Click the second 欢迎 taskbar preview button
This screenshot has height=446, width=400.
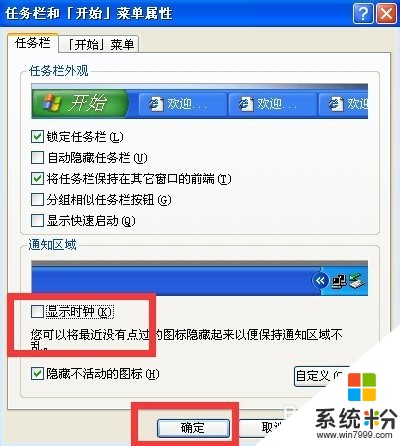tap(272, 104)
